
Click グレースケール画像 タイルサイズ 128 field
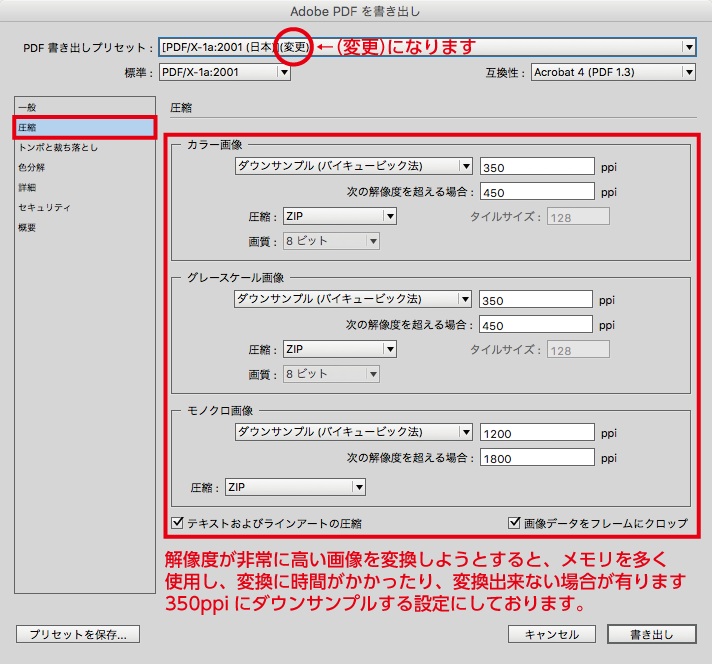tap(578, 350)
